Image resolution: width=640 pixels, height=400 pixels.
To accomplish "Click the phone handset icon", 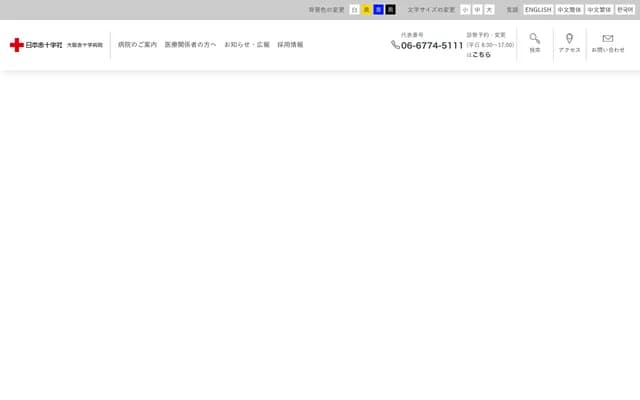I will point(395,45).
